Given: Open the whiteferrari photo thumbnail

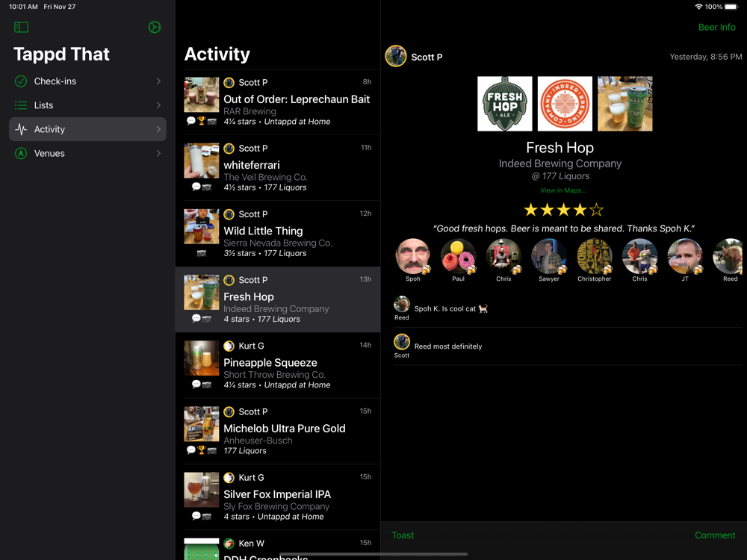Looking at the screenshot, I should [x=202, y=161].
